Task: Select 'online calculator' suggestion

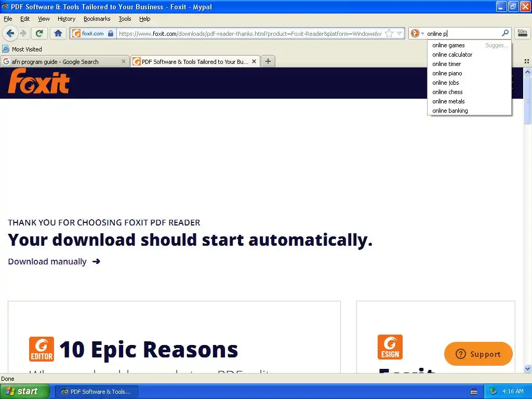Action: [469, 55]
